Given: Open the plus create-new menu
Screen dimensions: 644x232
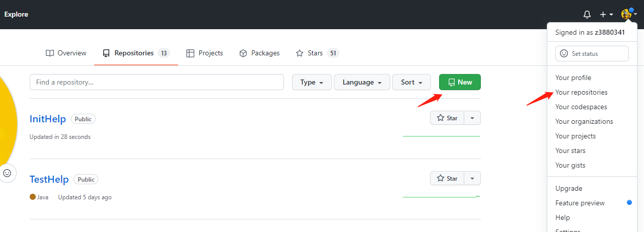Looking at the screenshot, I should coord(606,15).
